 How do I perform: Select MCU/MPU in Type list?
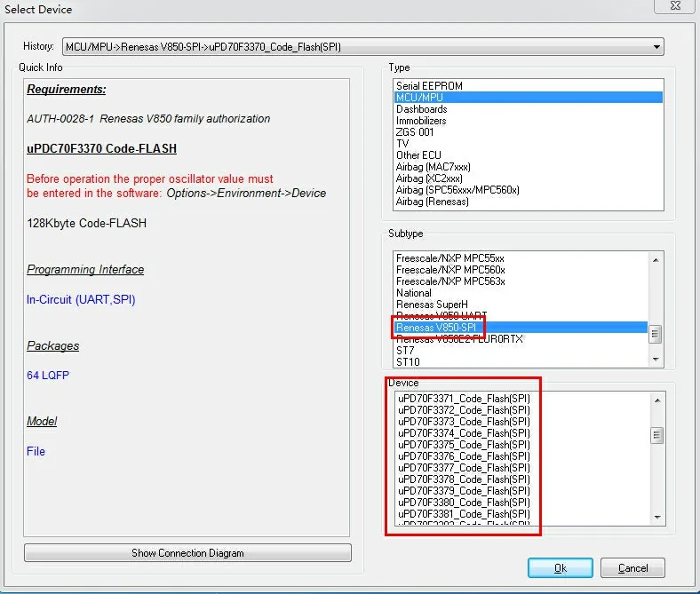(x=529, y=98)
